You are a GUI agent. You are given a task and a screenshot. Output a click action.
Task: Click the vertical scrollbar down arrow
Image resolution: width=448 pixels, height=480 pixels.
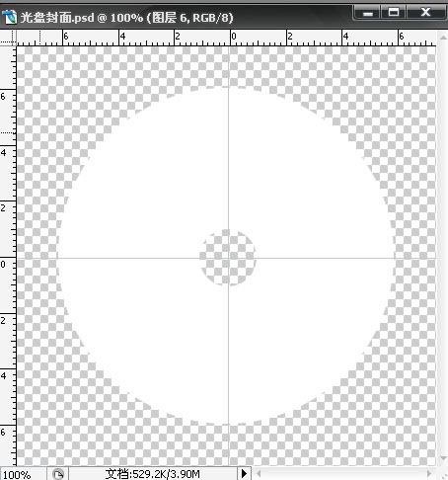[x=443, y=458]
